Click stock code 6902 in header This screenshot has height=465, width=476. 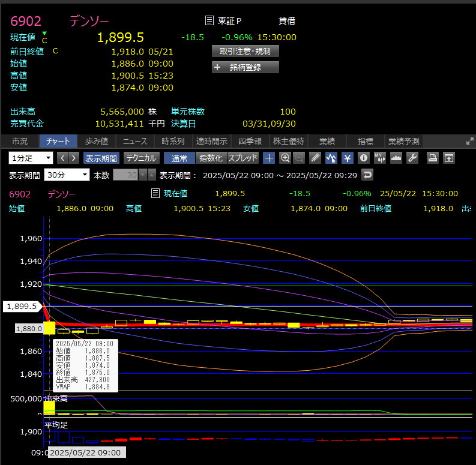26,21
